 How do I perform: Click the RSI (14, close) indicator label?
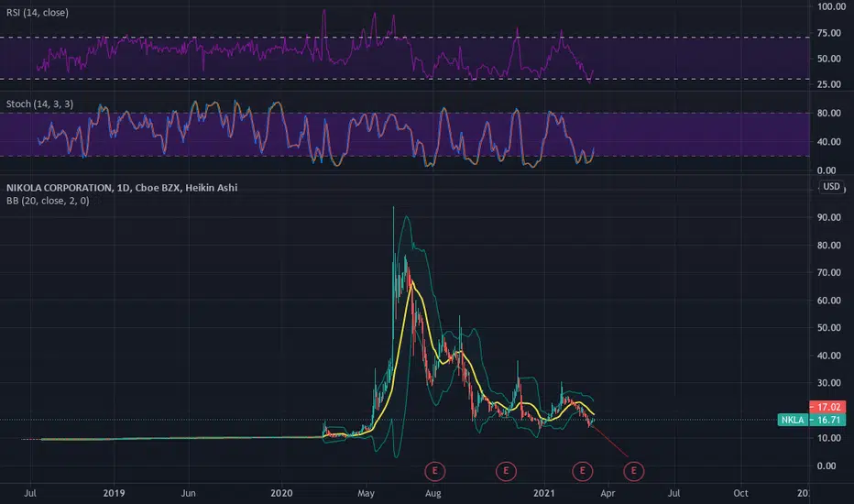(38, 12)
